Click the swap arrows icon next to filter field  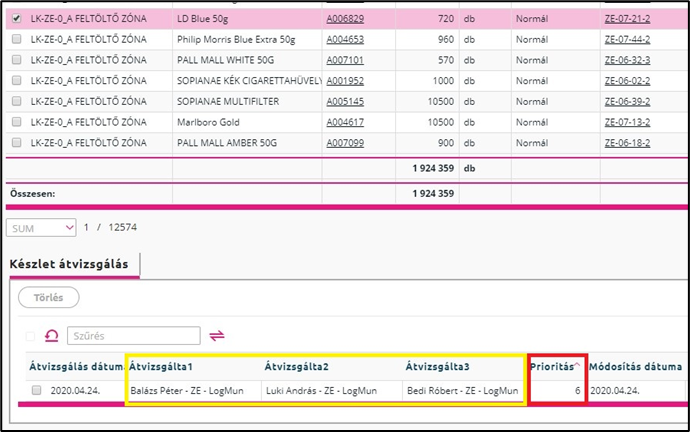[217, 336]
